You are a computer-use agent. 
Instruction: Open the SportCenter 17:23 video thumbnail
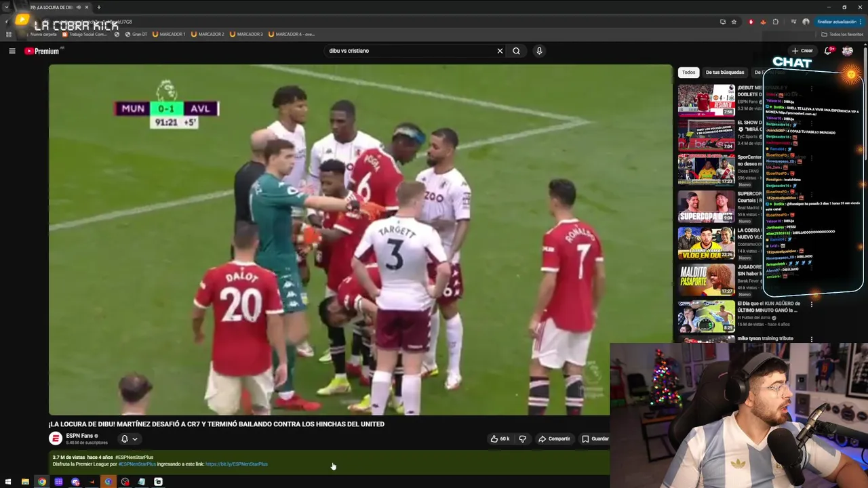pos(706,170)
